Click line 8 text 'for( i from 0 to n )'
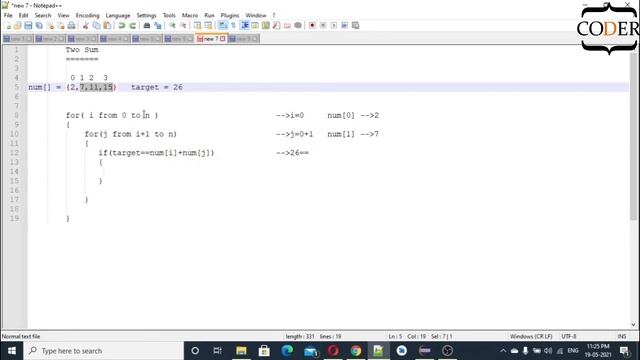Viewport: 640px width, 360px height. [112, 116]
